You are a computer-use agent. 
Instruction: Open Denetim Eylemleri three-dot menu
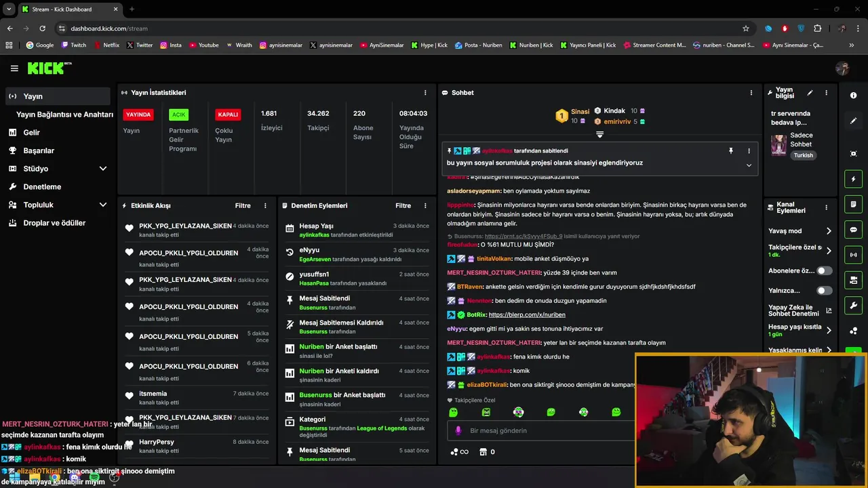click(425, 205)
